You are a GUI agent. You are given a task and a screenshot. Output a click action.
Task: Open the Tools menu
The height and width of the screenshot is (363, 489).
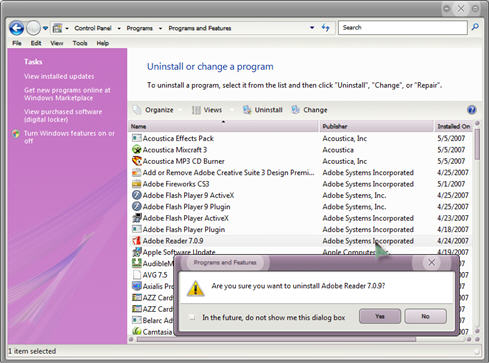coord(80,43)
